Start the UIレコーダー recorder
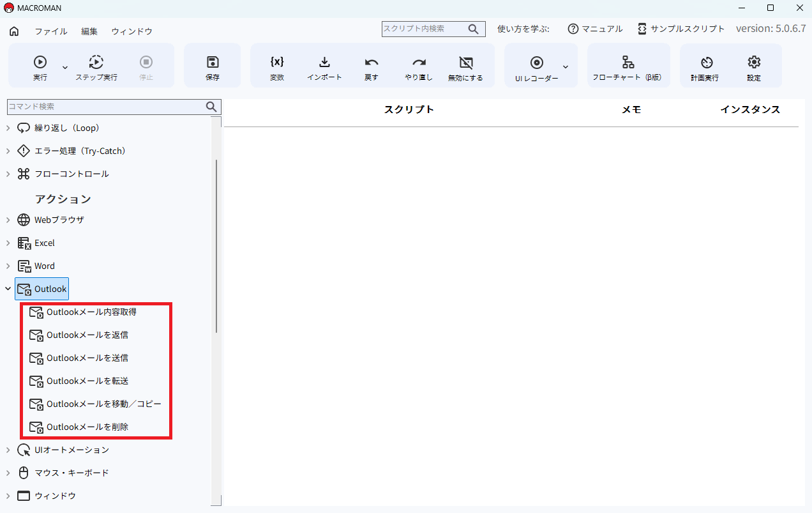 537,68
